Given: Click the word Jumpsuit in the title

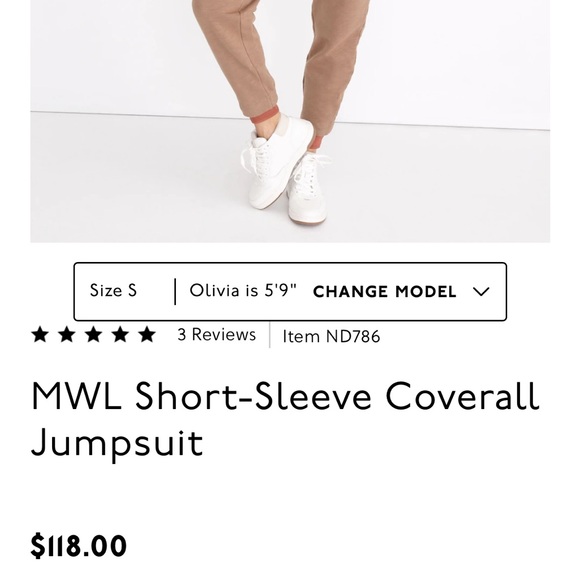Looking at the screenshot, I should (117, 443).
